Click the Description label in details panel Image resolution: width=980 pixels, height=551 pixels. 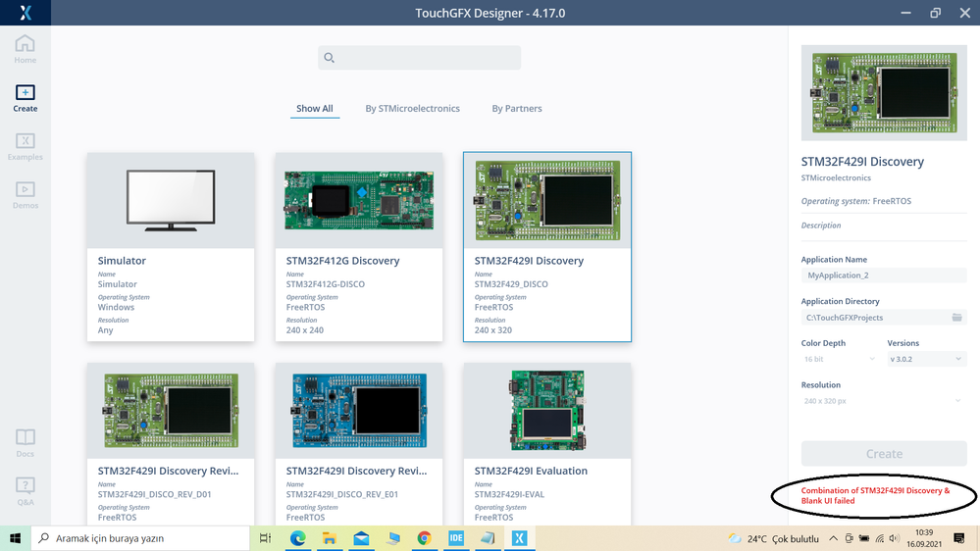(x=821, y=225)
